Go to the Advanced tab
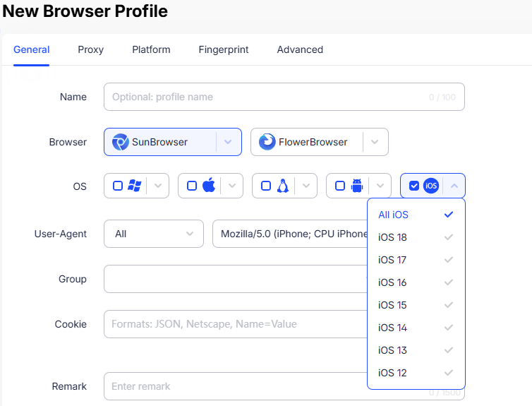The image size is (532, 406). click(300, 49)
